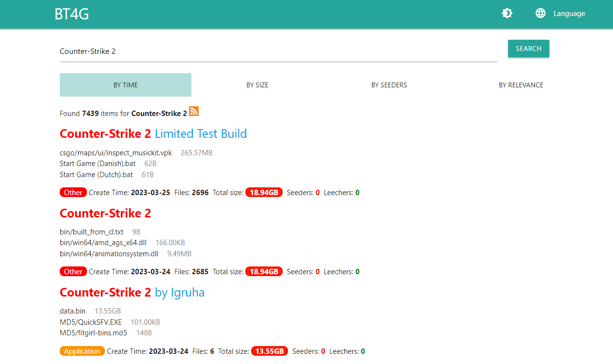Open Counter-Strike 2 by Igruha result
The image size is (613, 364).
132,292
